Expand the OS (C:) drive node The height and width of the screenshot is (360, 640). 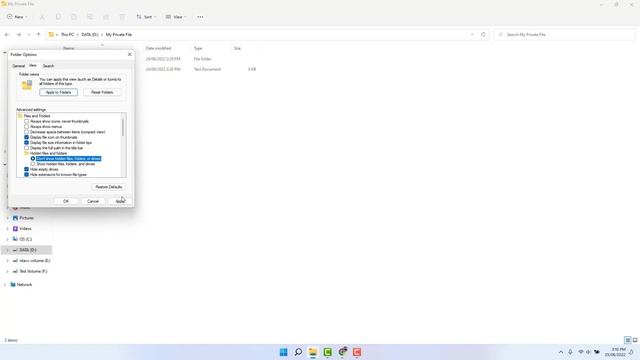tap(7, 239)
